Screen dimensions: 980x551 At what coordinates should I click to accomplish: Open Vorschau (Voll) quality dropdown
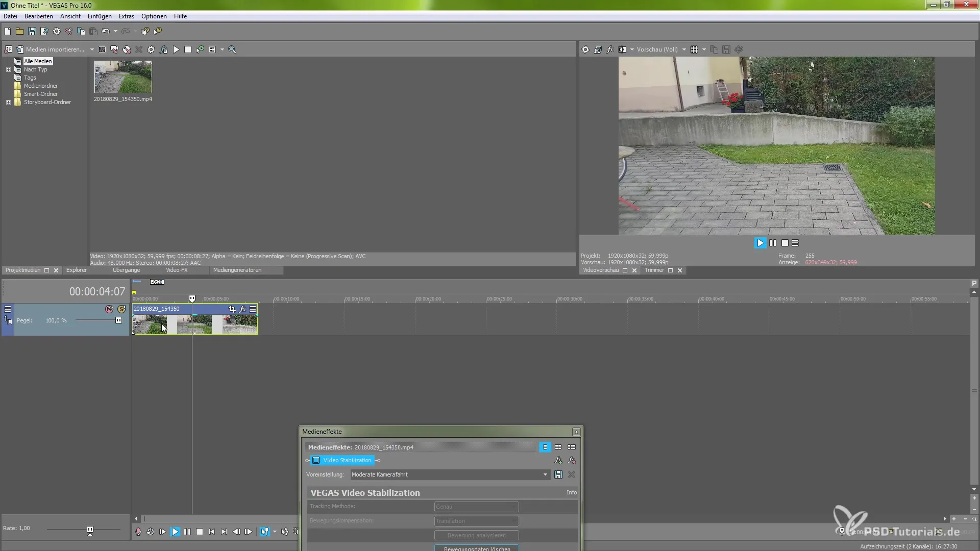pyautogui.click(x=661, y=49)
